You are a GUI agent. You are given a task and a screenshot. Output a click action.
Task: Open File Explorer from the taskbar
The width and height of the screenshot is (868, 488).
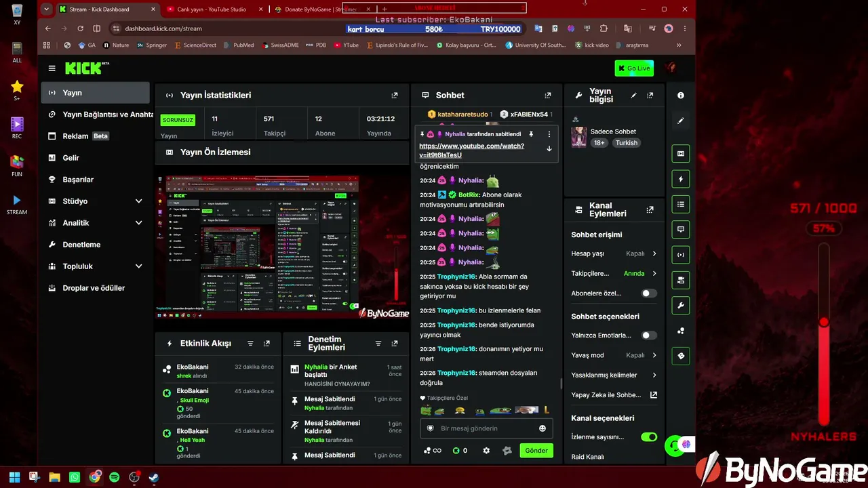coord(54,477)
